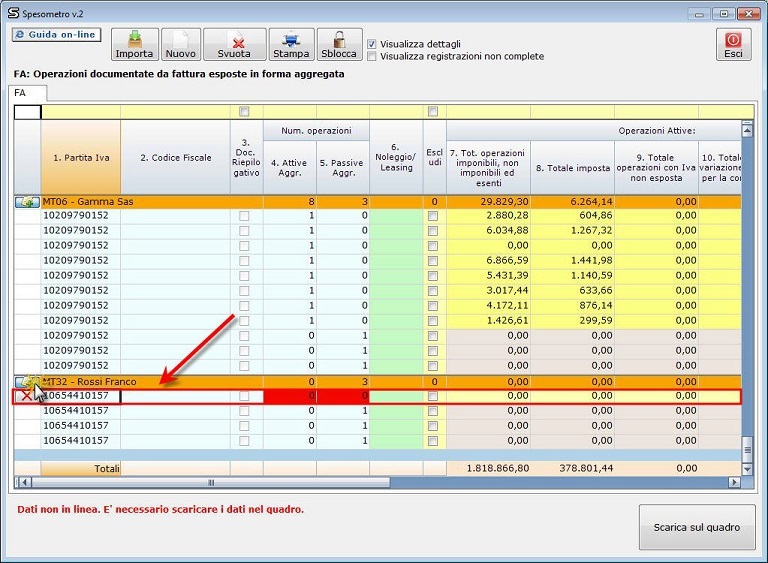Click the cell with value 3.017,44

(488, 291)
